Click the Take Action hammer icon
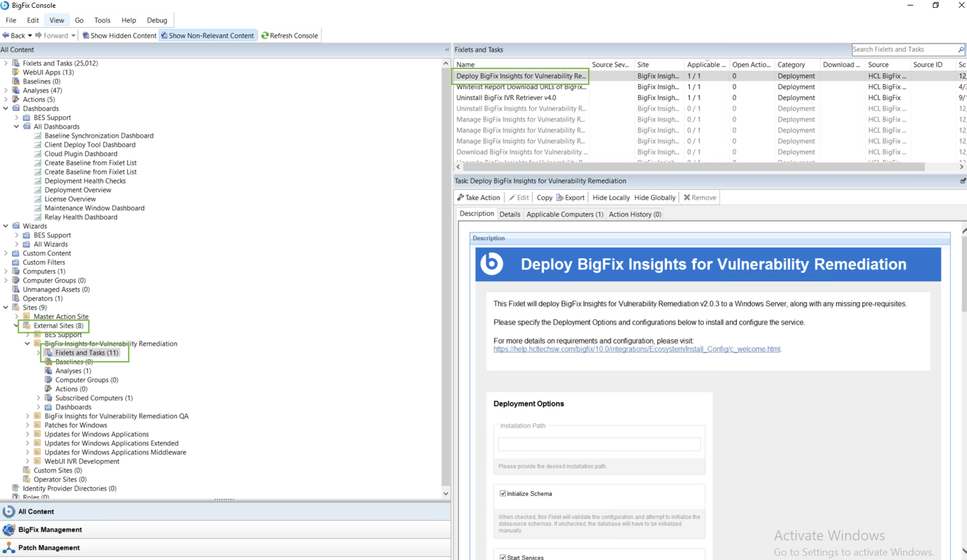 click(460, 197)
